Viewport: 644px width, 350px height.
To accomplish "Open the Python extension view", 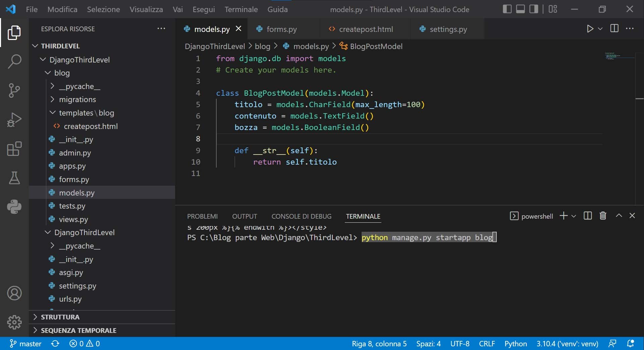I will (14, 207).
